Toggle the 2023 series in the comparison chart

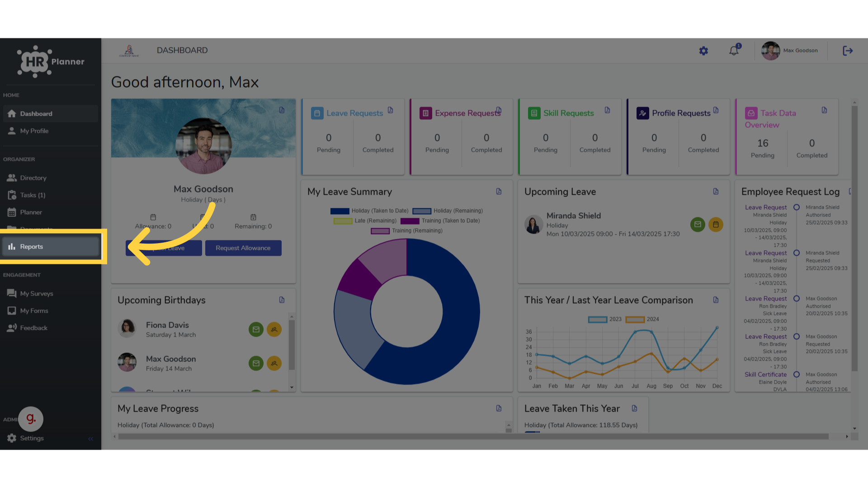point(605,319)
